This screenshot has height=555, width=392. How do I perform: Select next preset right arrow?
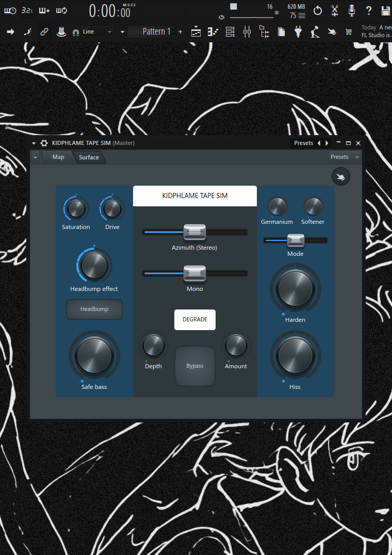[x=327, y=143]
